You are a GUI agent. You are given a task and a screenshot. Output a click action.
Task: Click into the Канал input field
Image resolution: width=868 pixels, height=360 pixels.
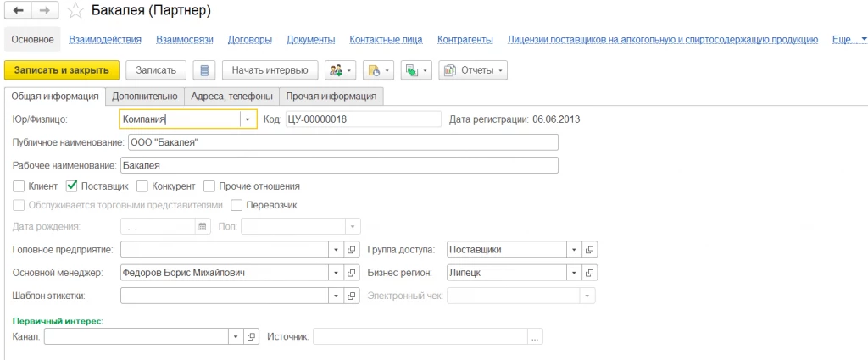136,336
